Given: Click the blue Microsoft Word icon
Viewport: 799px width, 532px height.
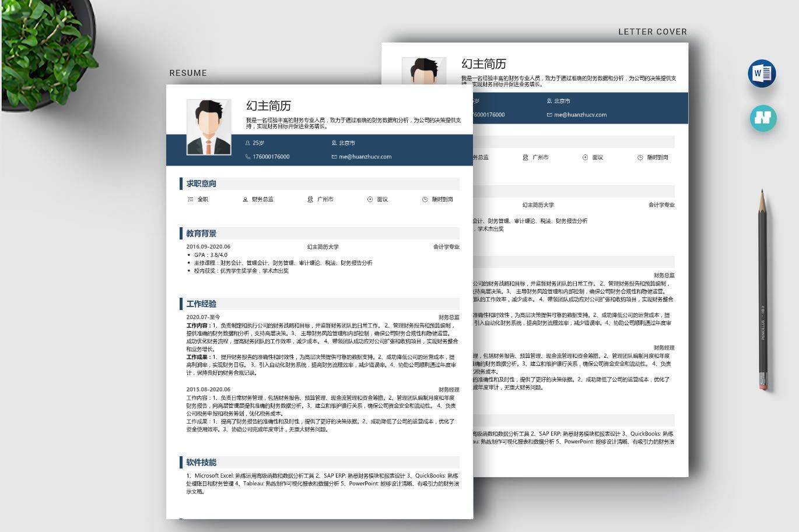Looking at the screenshot, I should point(762,73).
